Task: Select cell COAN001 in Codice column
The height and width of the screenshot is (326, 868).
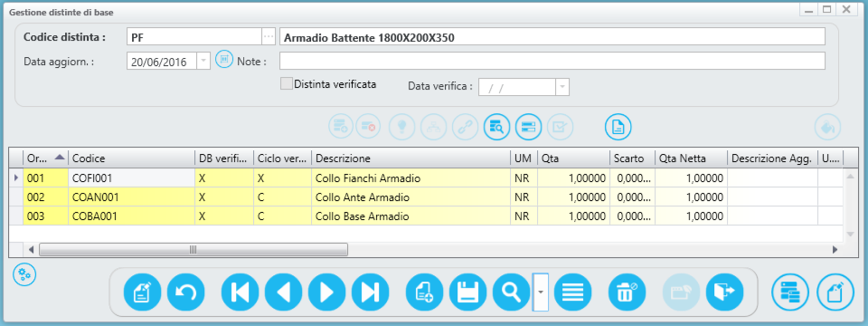Action: pyautogui.click(x=132, y=197)
